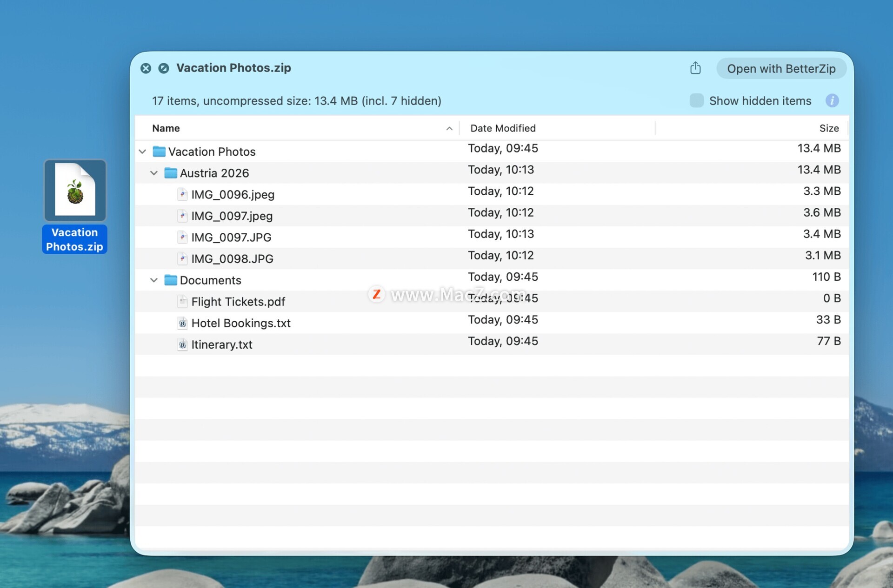Select the Vacation Photos folder row

click(492, 152)
